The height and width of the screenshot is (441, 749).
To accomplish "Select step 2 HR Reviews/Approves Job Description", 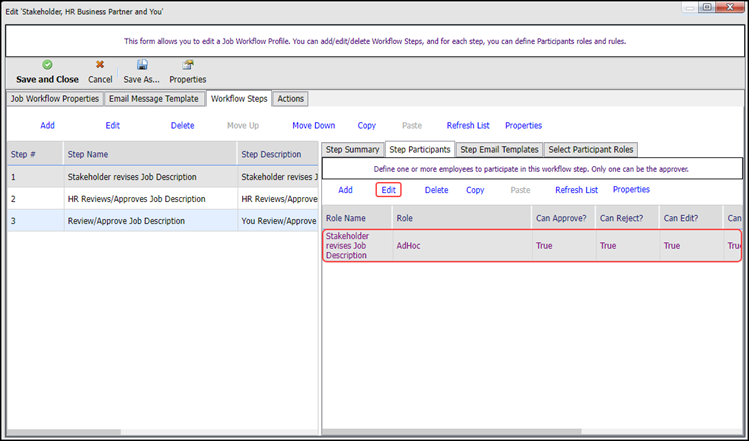I will tap(131, 198).
